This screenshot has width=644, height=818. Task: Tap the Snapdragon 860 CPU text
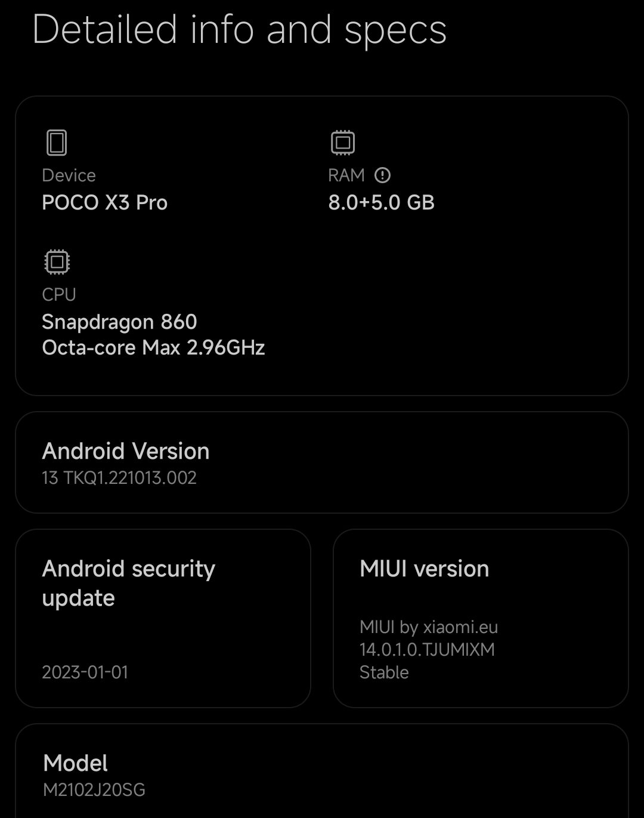119,322
